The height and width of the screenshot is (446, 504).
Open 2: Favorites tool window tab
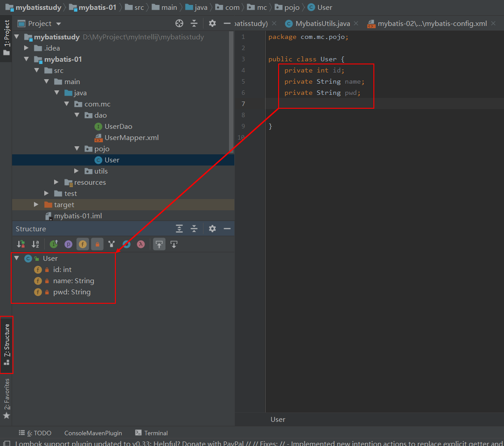point(6,399)
